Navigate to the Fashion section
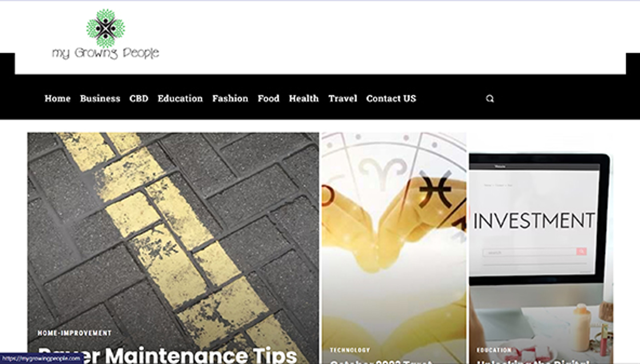 pos(230,99)
